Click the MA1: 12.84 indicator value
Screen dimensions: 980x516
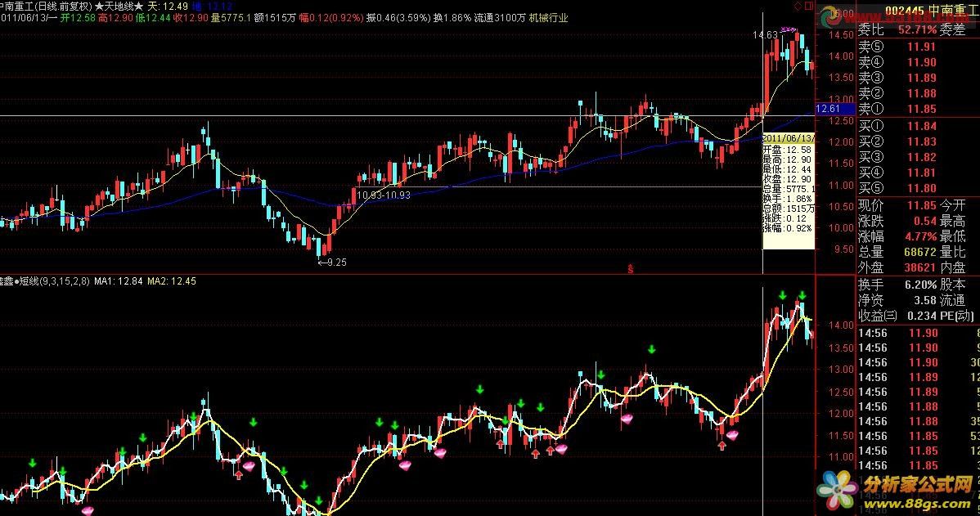(118, 281)
